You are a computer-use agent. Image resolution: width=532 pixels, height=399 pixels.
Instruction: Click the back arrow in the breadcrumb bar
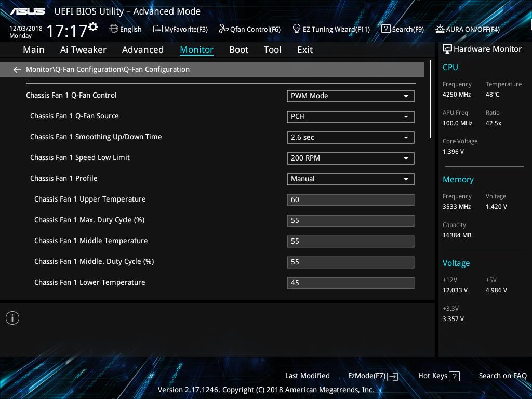pos(17,70)
